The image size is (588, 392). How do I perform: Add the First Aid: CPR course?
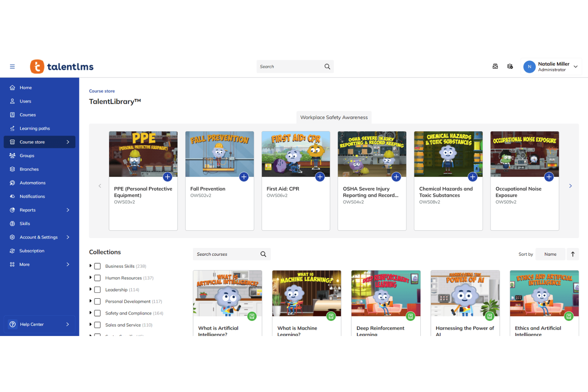tap(320, 177)
